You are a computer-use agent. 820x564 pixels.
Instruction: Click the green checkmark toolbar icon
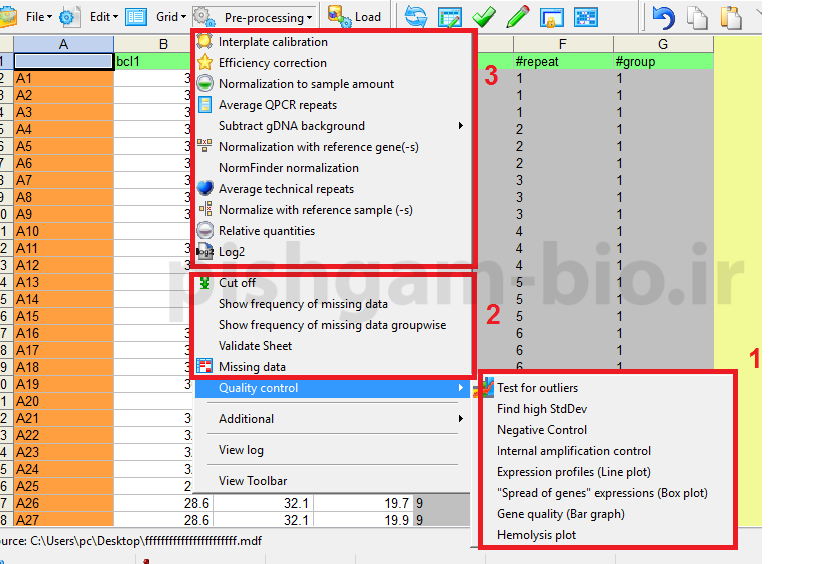click(484, 17)
